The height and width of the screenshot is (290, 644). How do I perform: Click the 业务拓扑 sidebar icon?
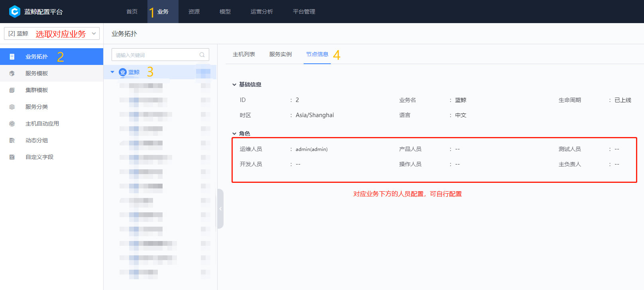click(12, 57)
